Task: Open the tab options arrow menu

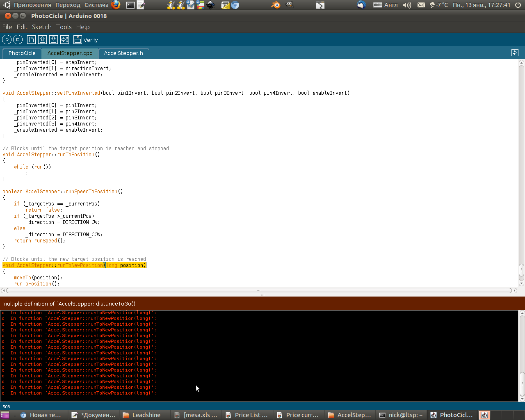Action: pos(515,53)
